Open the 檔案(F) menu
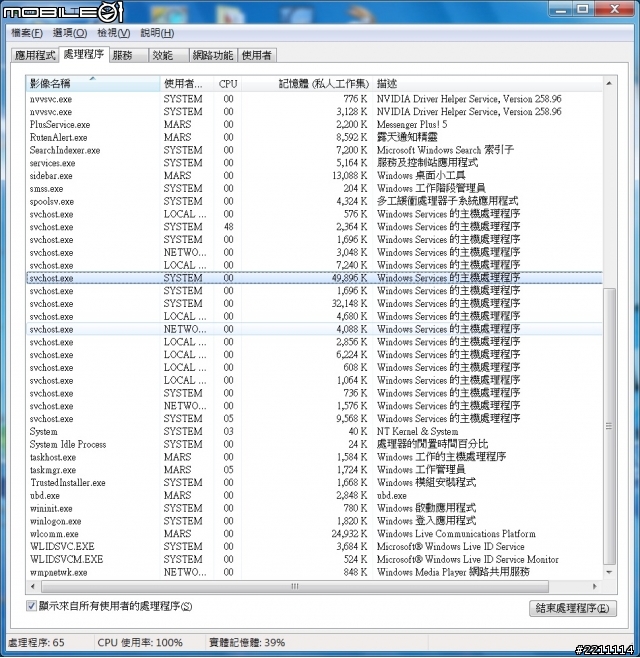The height and width of the screenshot is (658, 640). [x=26, y=33]
